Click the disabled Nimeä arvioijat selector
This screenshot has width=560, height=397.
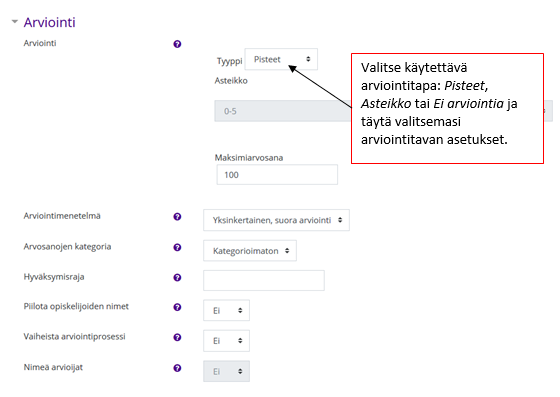coord(226,371)
